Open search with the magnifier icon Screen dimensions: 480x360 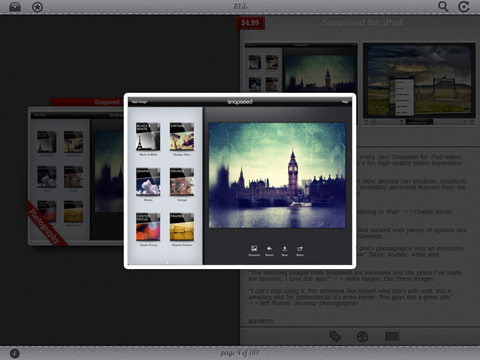[x=443, y=7]
